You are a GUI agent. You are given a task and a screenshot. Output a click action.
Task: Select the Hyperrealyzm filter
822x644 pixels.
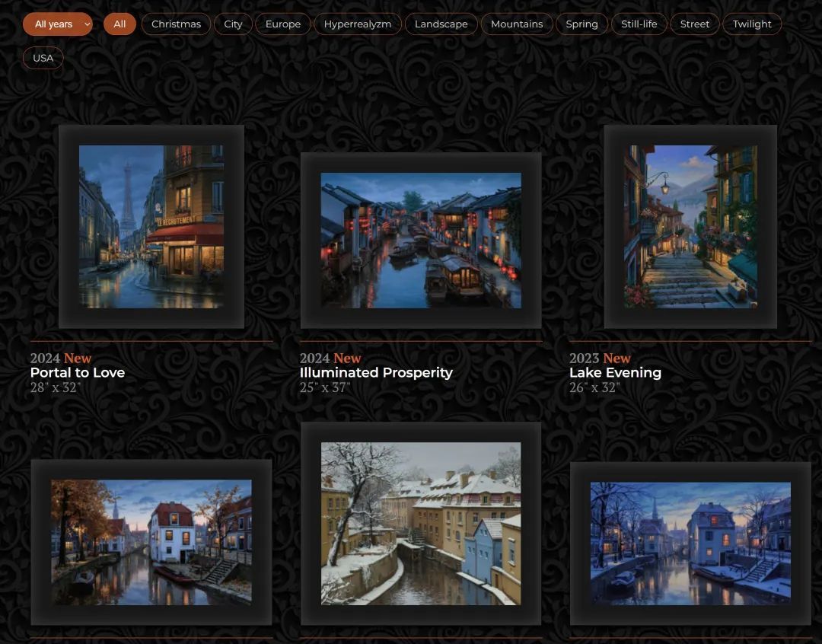pyautogui.click(x=357, y=24)
